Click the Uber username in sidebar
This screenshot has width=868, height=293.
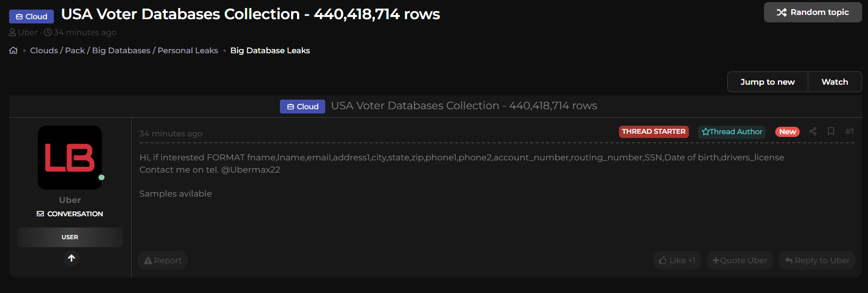pos(70,200)
